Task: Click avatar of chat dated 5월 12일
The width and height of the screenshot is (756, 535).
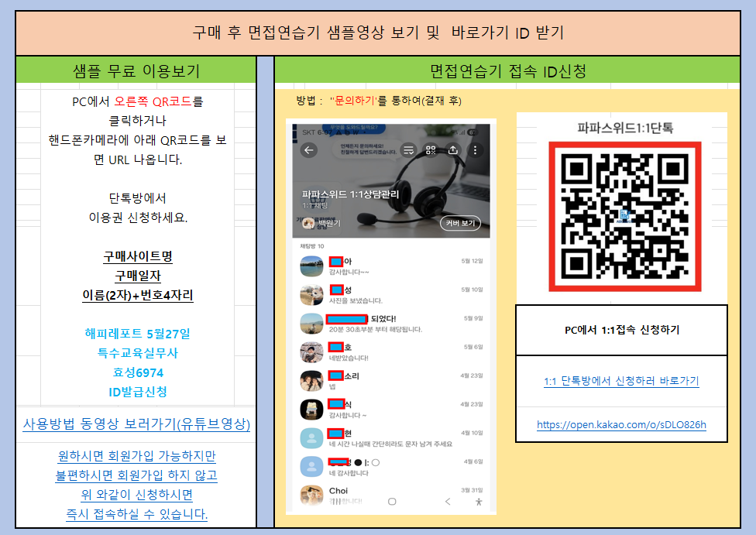Action: coord(311,266)
